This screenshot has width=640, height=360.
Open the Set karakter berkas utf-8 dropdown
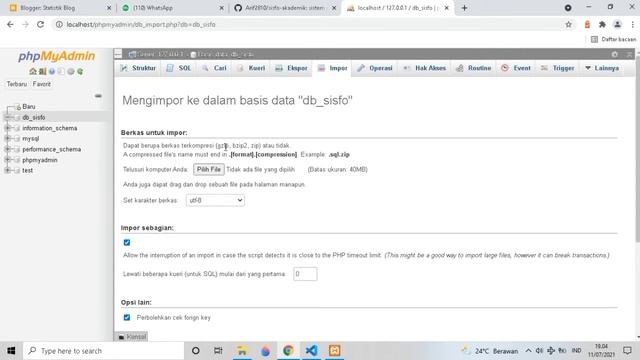[x=215, y=200]
